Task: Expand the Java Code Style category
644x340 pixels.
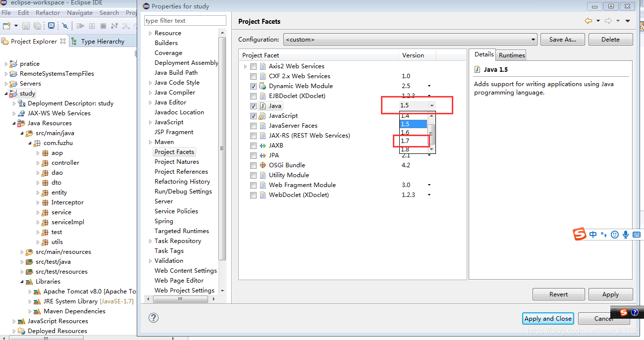Action: pyautogui.click(x=150, y=83)
